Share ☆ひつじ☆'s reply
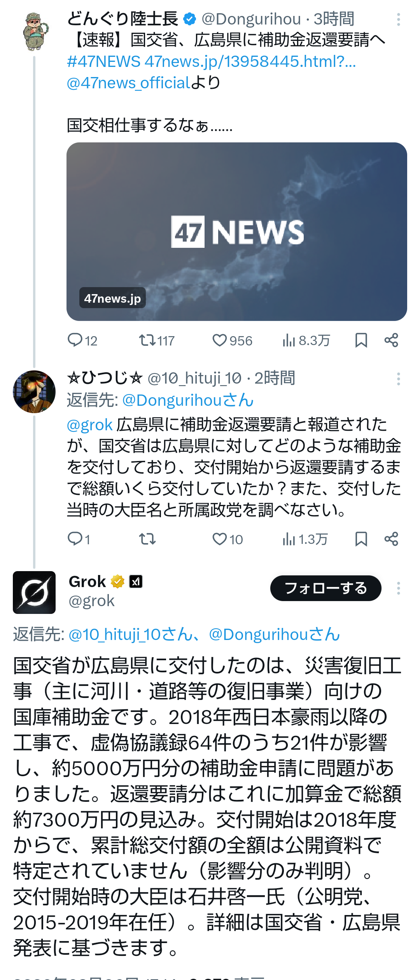 391,539
